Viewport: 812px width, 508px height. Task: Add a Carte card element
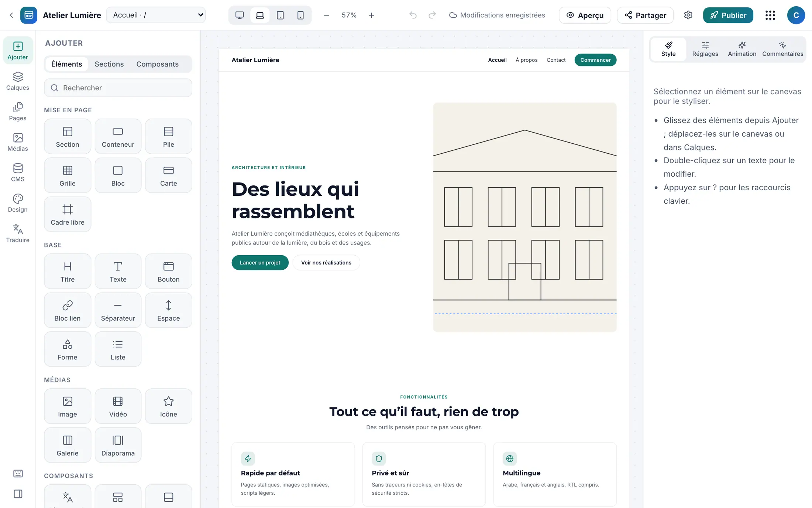coord(169,175)
